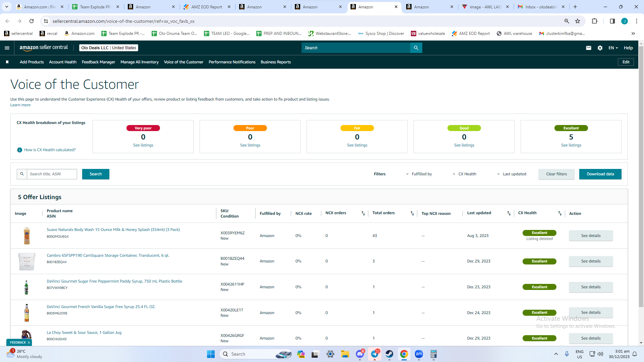The width and height of the screenshot is (644, 362).
Task: Open Performance Notifications menu item
Action: coord(232,62)
